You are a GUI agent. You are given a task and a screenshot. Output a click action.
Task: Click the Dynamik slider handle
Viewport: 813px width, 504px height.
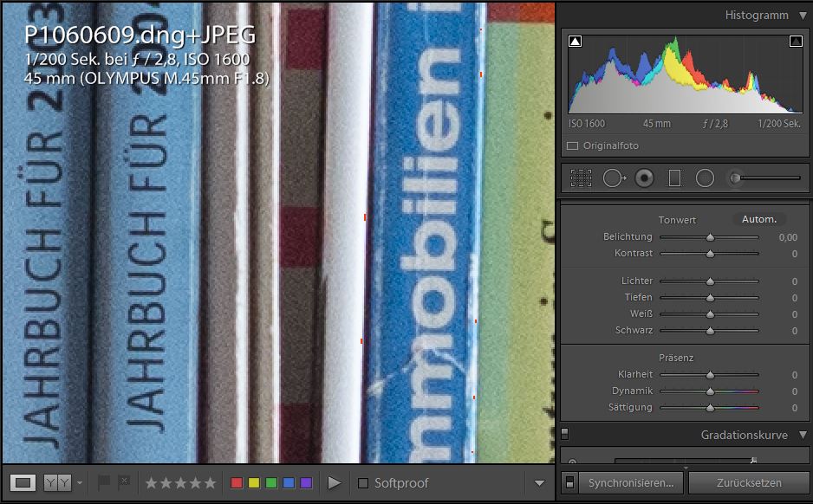click(x=710, y=391)
